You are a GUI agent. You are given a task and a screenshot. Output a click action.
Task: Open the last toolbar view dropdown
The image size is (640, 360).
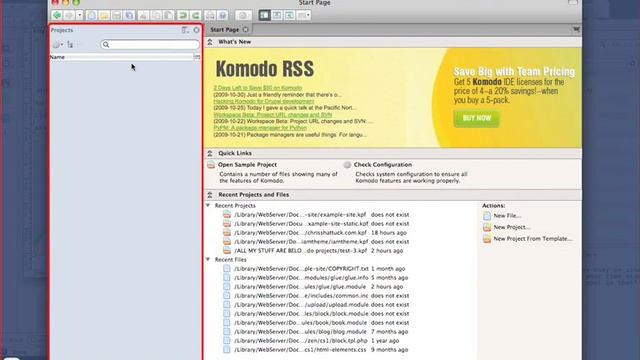304,16
